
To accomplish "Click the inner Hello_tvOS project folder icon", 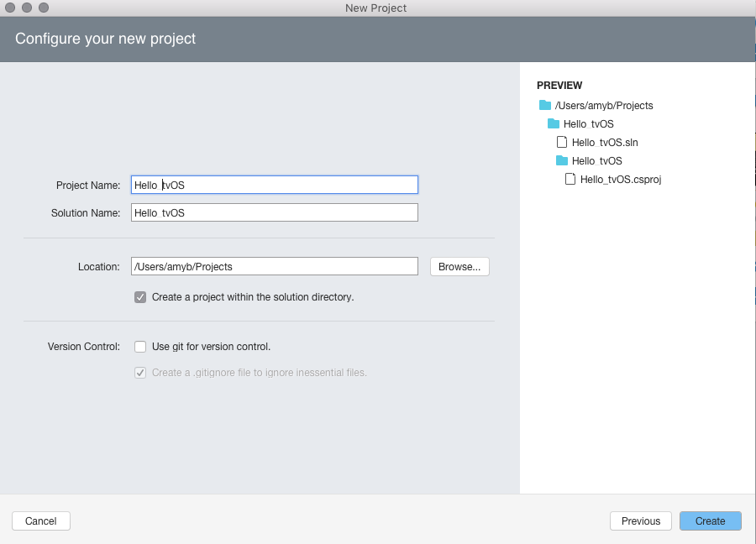I will 562,160.
